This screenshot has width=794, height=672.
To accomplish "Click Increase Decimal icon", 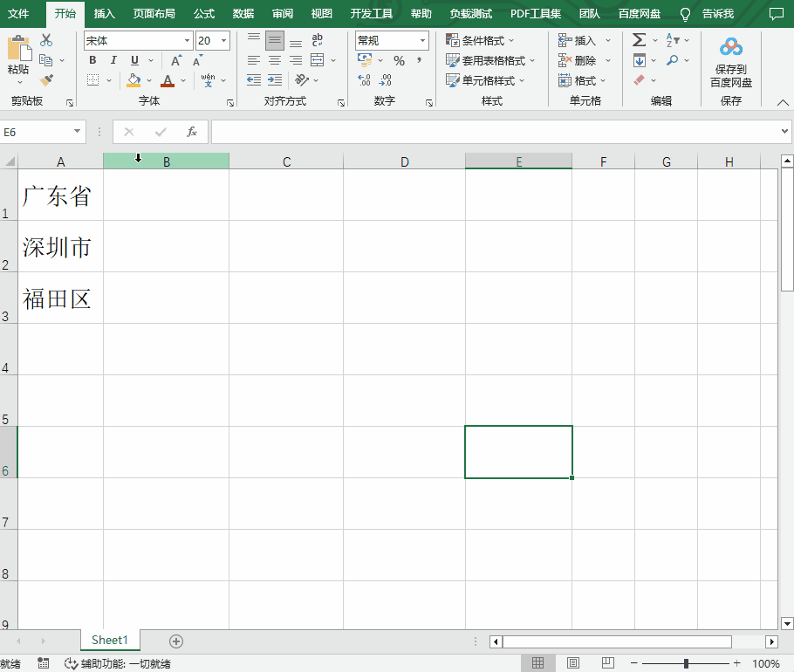I will (364, 80).
